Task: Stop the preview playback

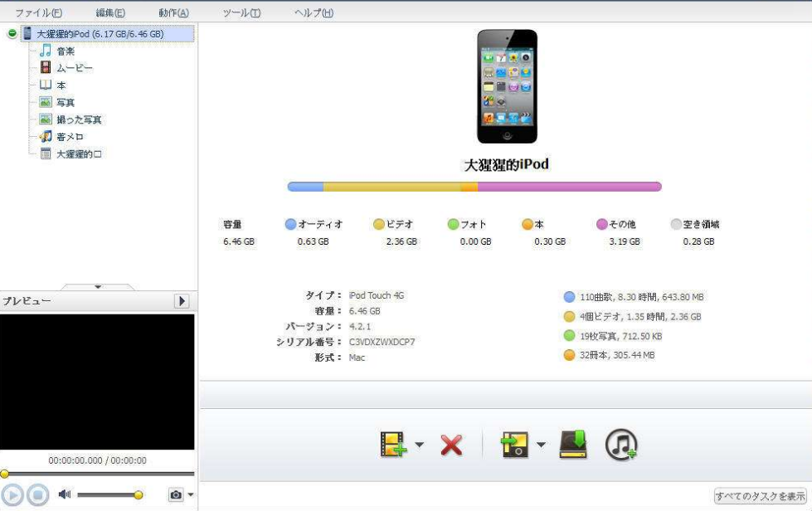Action: coord(38,495)
